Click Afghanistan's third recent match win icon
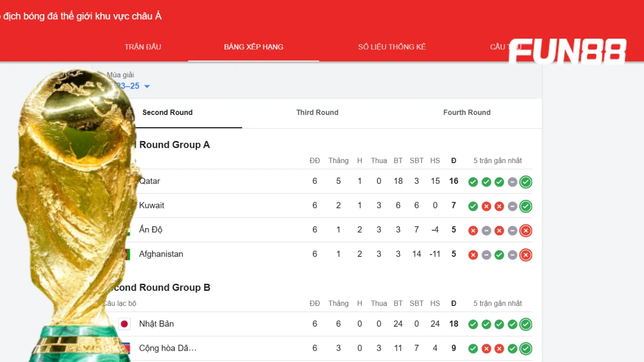644x362 pixels. point(499,255)
